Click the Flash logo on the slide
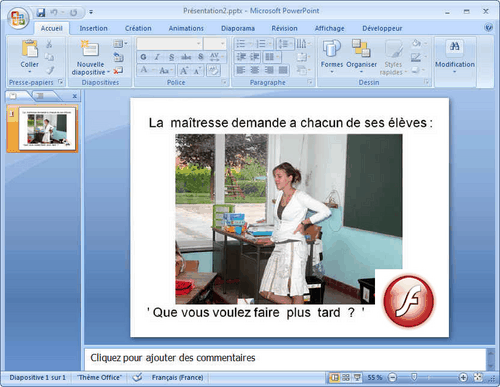This screenshot has height=387, width=500. (x=409, y=300)
